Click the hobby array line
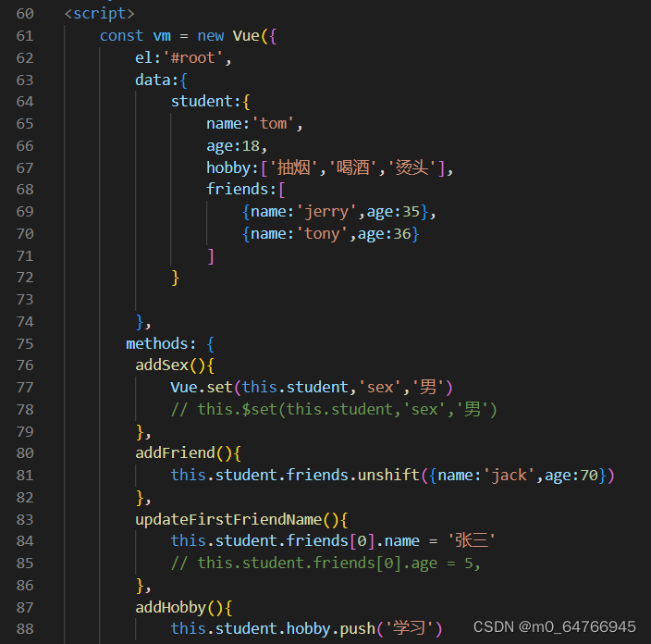The height and width of the screenshot is (644, 651). coord(329,167)
